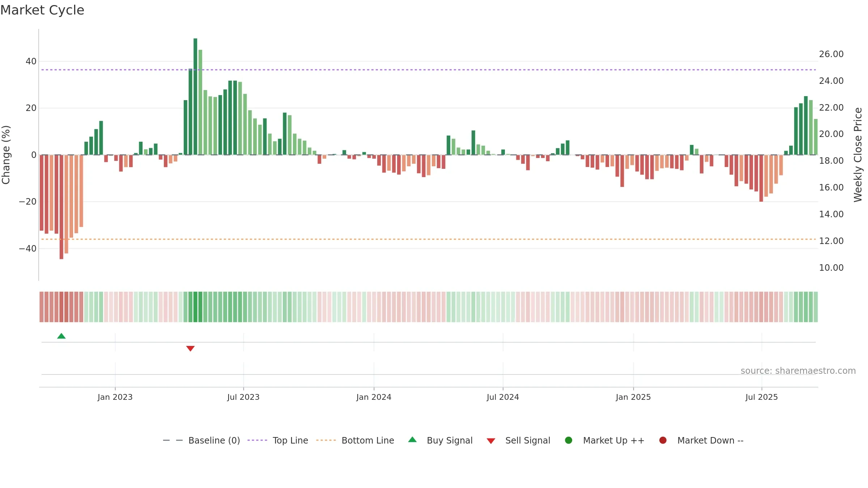Click the 10.00 price tick label
The width and height of the screenshot is (868, 488).
(831, 268)
